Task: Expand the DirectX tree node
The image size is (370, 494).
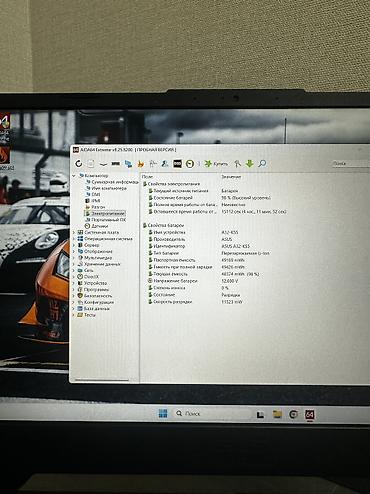Action: [74, 277]
